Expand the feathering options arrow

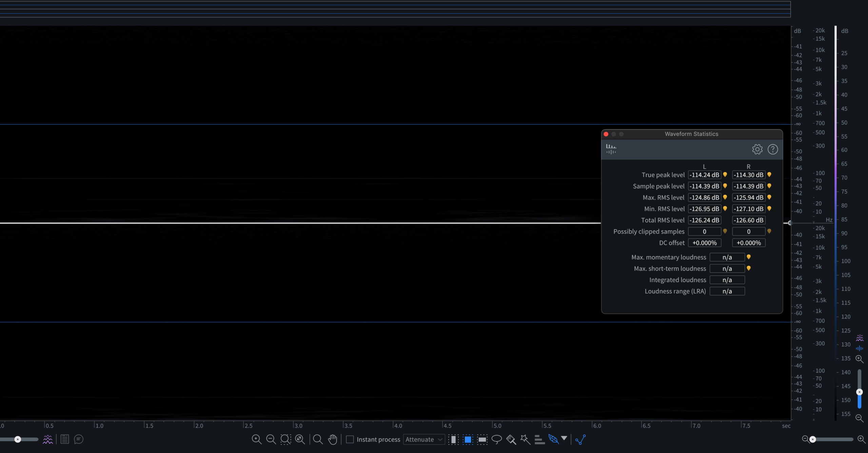(x=564, y=438)
